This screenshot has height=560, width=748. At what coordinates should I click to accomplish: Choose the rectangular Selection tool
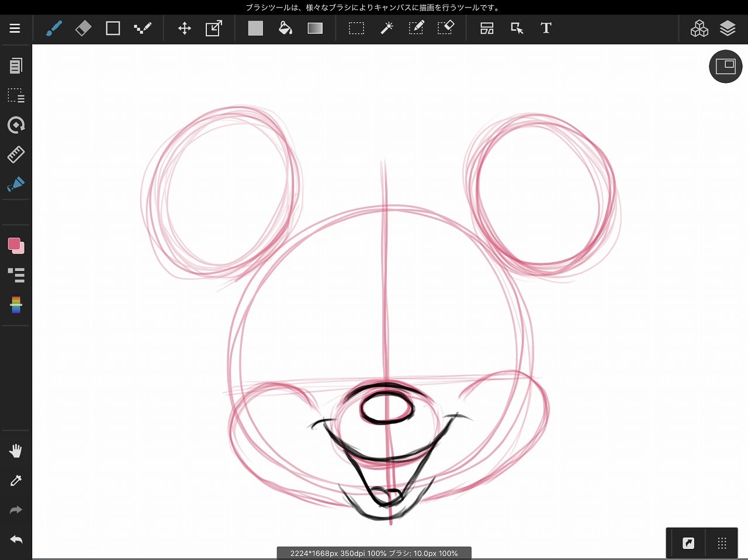click(x=356, y=28)
